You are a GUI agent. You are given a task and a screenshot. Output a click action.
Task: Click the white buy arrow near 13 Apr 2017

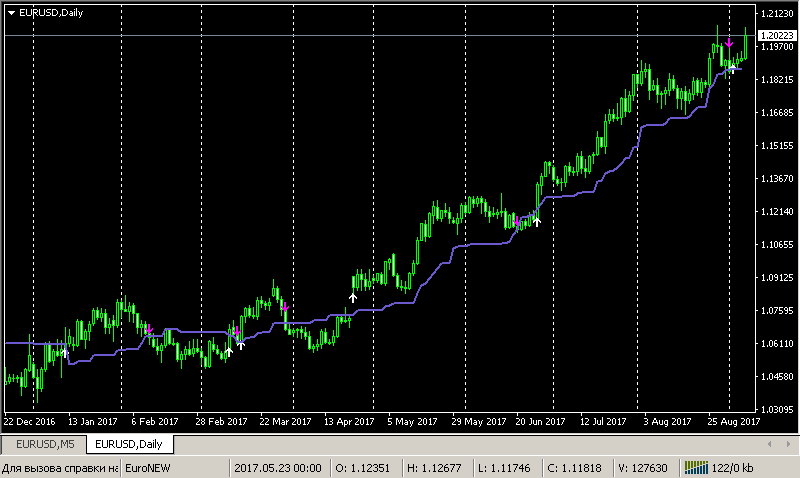pos(353,298)
